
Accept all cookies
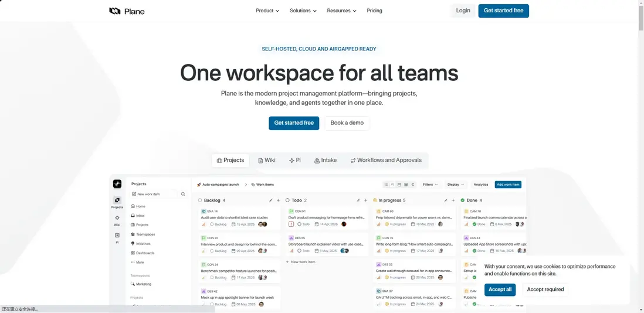pos(500,290)
